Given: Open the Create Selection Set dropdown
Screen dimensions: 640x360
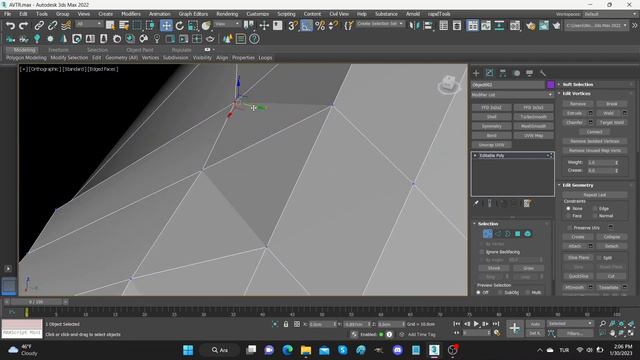Looking at the screenshot, I should [x=380, y=24].
